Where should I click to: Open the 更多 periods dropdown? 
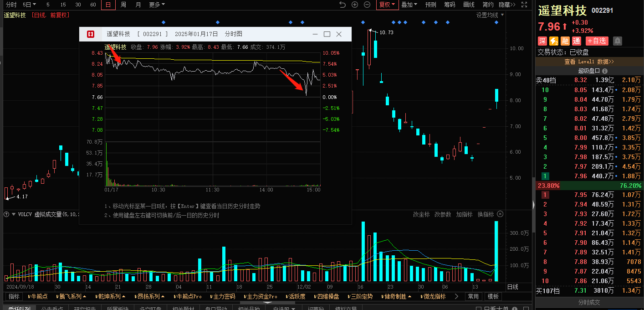(157, 5)
